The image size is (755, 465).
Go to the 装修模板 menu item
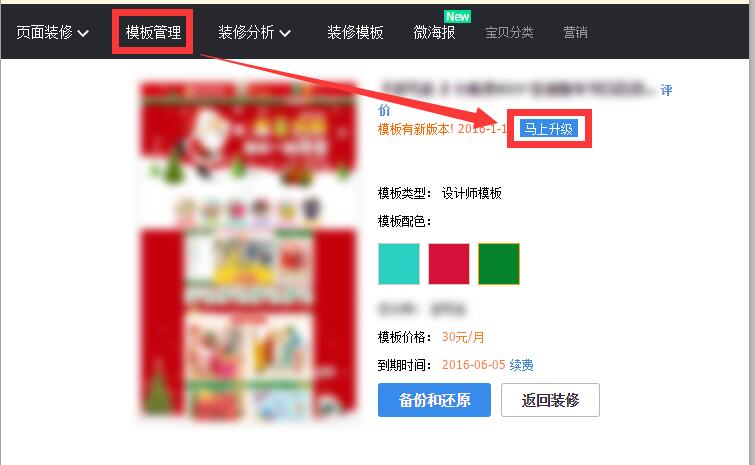click(355, 33)
